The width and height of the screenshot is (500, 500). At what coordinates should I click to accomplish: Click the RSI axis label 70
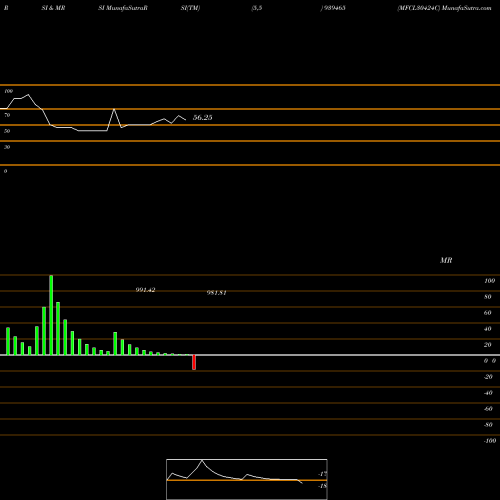tap(7, 115)
